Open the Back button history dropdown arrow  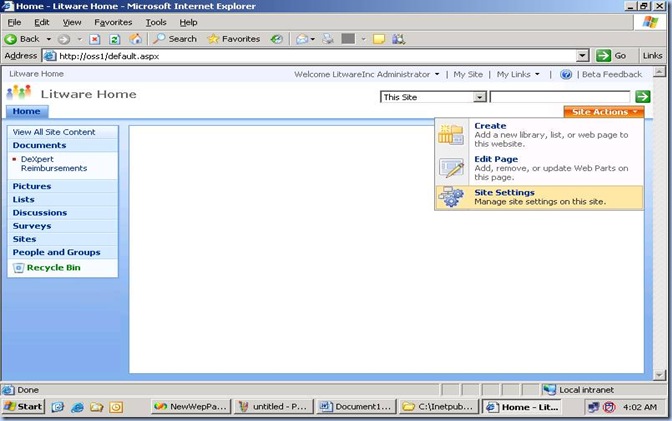point(48,39)
